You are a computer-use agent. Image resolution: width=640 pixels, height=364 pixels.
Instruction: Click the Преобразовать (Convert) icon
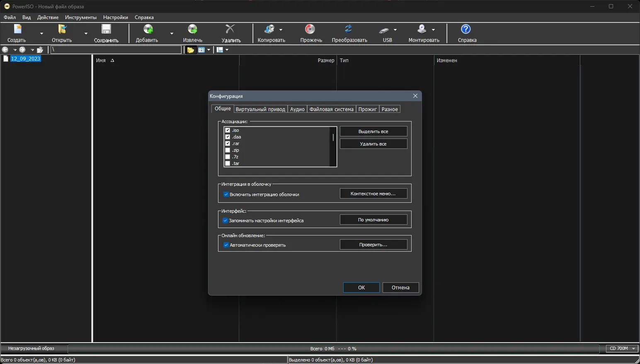tap(349, 29)
